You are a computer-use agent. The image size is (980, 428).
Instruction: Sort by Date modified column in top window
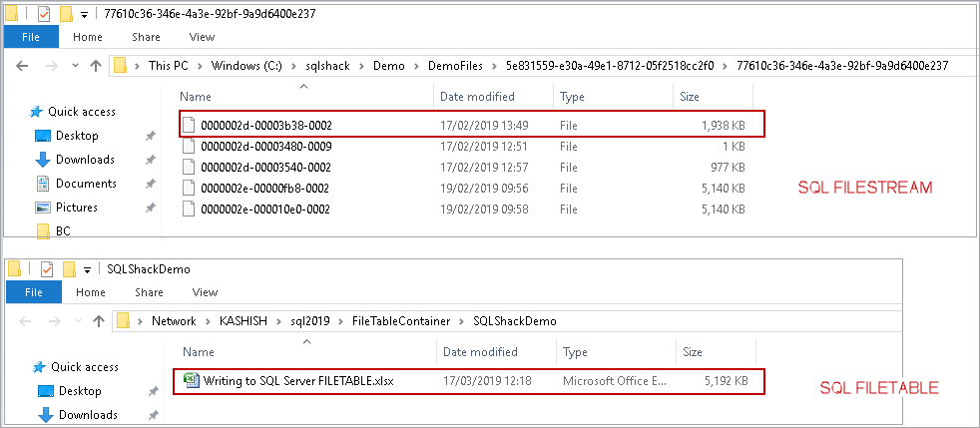pos(476,97)
